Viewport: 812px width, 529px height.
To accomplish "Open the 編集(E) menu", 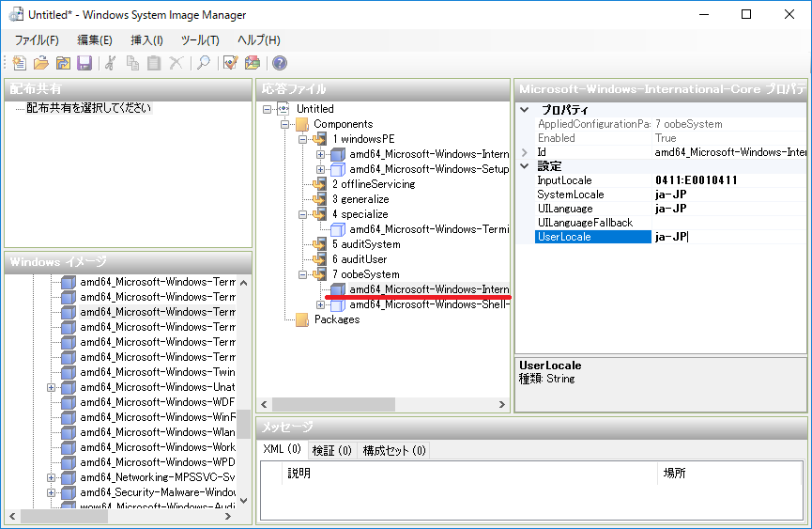I will [x=94, y=39].
